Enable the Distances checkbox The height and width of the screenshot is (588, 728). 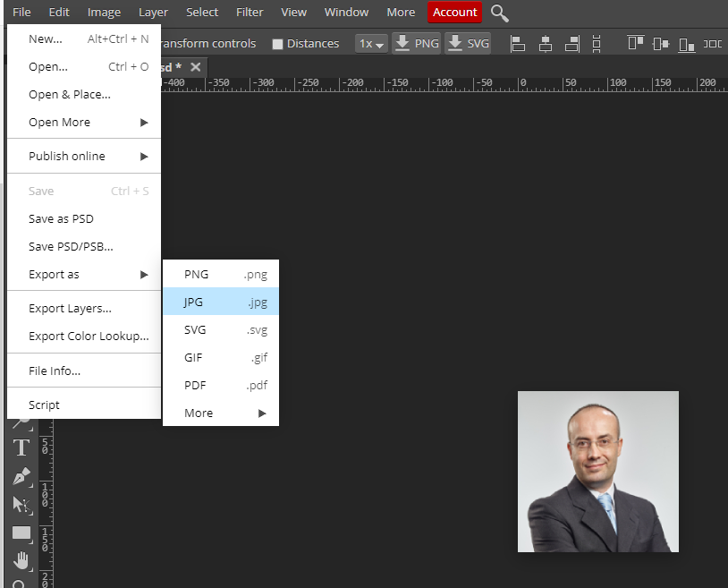coord(277,44)
